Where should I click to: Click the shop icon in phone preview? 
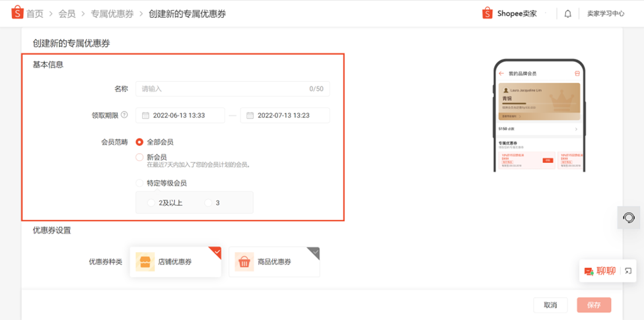(577, 73)
